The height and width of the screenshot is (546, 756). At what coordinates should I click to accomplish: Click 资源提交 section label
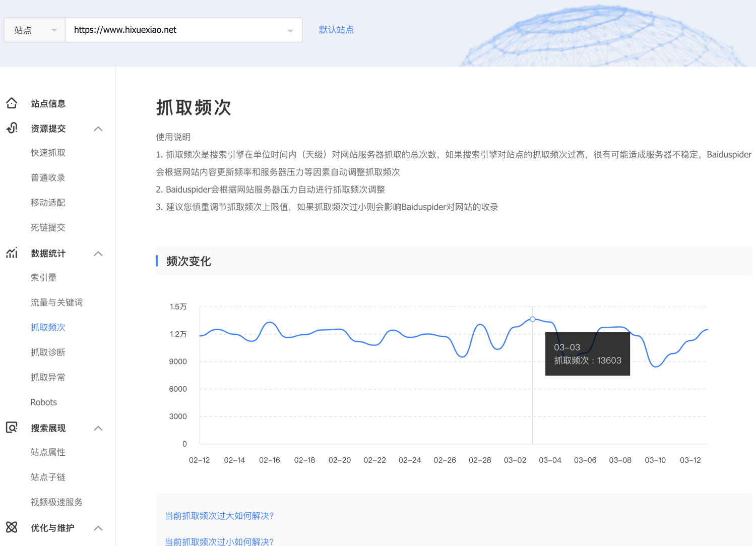(48, 129)
